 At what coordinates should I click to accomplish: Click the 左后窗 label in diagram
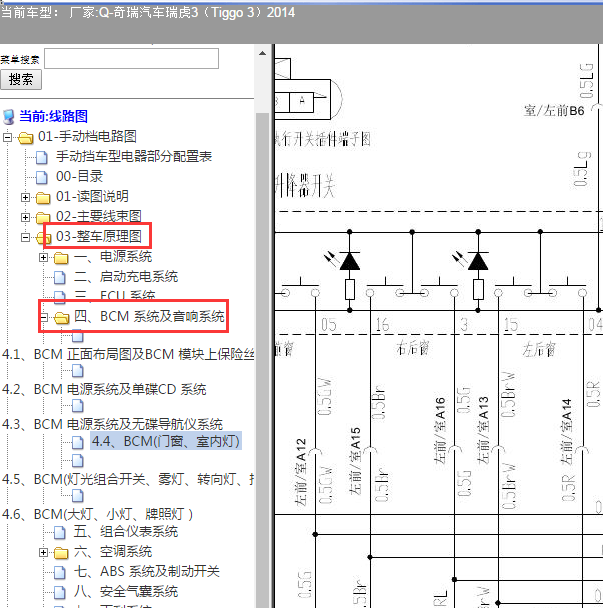coord(539,349)
